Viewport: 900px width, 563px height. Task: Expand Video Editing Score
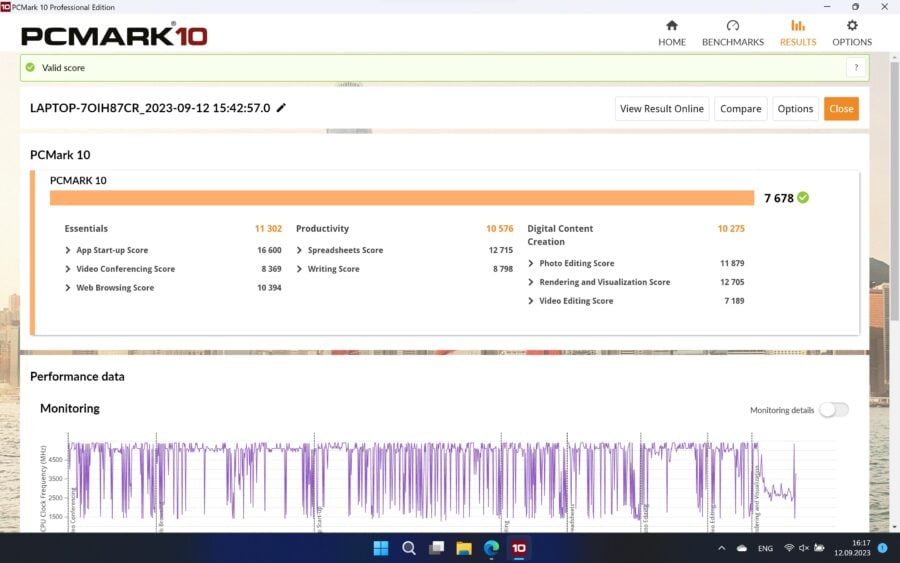coord(530,301)
